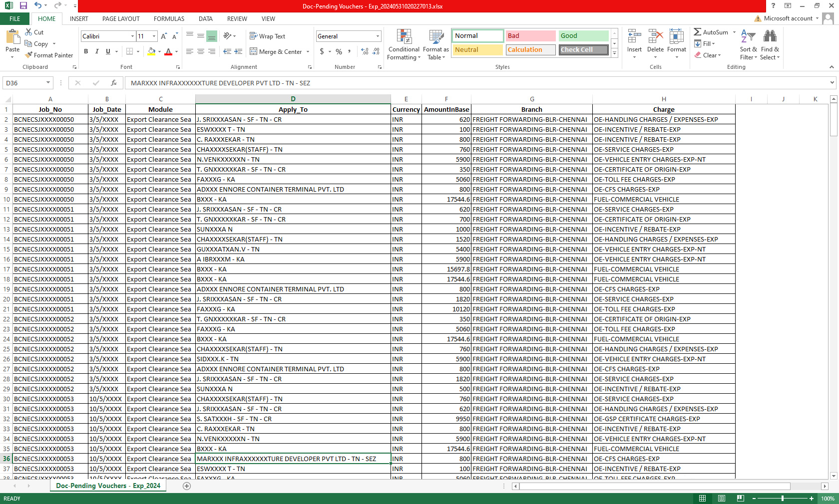The image size is (839, 504).
Task: Click the Format Painter icon
Action: pos(29,55)
